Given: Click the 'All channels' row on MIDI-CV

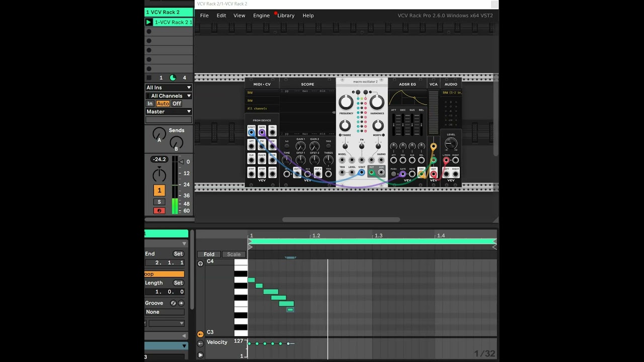Looking at the screenshot, I should [263, 109].
